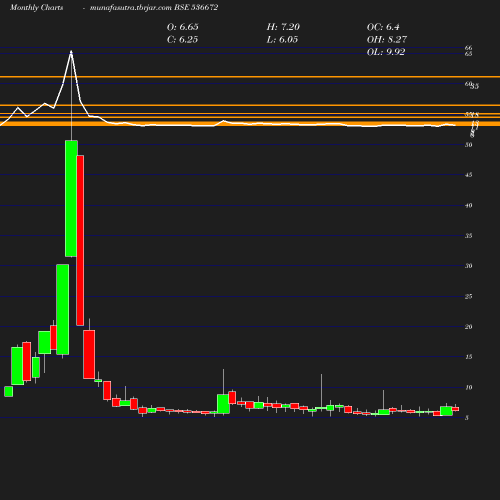Image resolution: width=500 pixels, height=500 pixels.
Task: Click the first green candle at chart start
Action: [x=9, y=391]
